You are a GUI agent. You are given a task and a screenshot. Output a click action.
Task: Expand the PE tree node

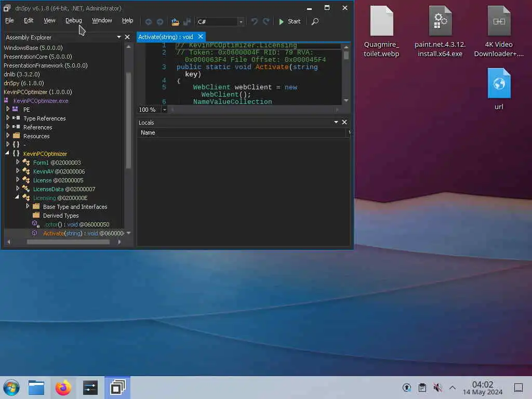(8, 109)
